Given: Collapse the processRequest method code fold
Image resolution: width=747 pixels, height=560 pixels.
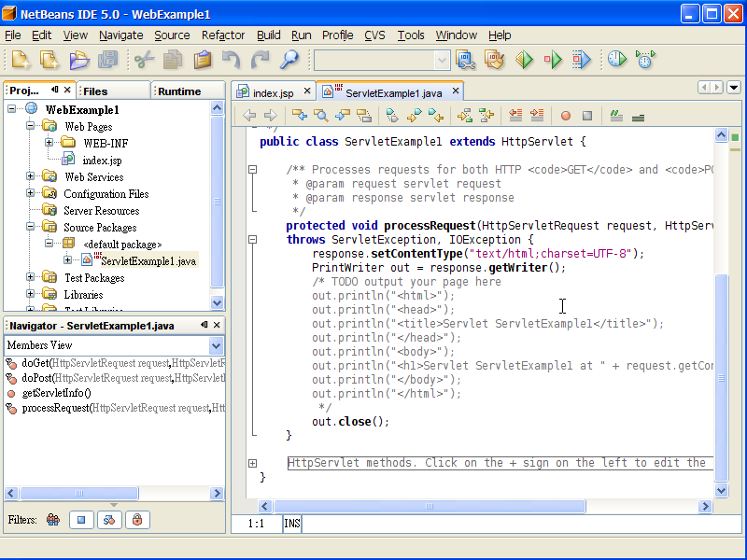Looking at the screenshot, I should 252,240.
